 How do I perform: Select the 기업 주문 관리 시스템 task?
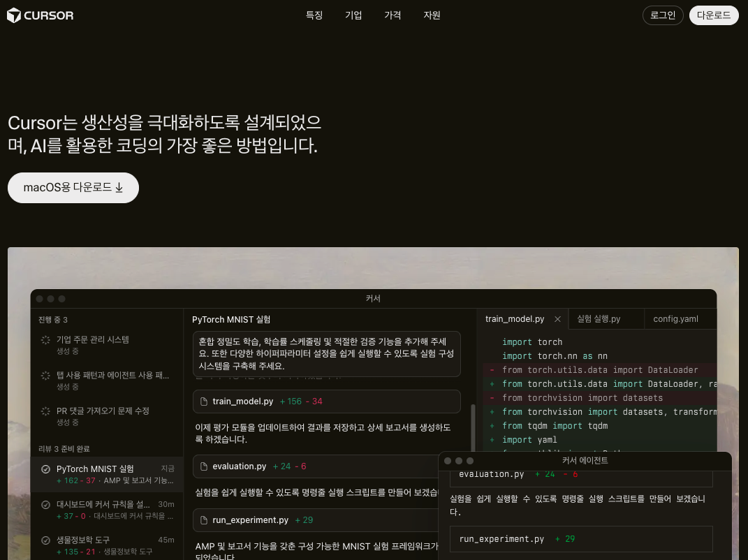click(x=107, y=345)
